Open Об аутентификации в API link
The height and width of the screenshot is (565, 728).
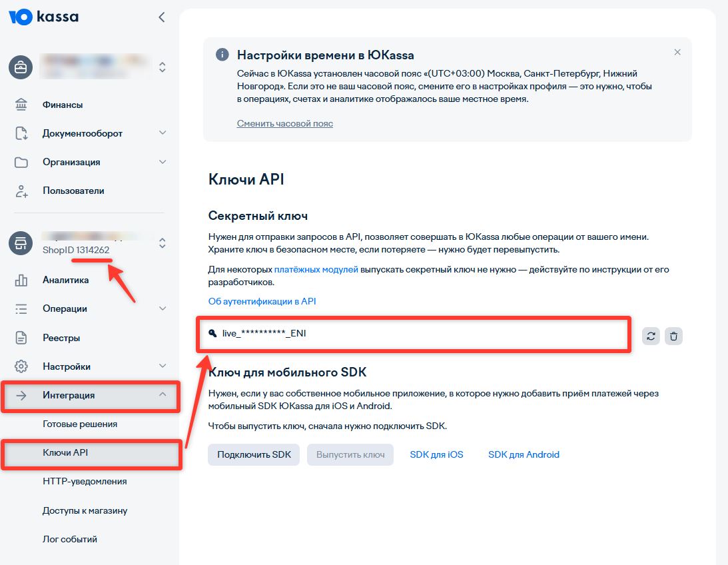[x=262, y=301]
